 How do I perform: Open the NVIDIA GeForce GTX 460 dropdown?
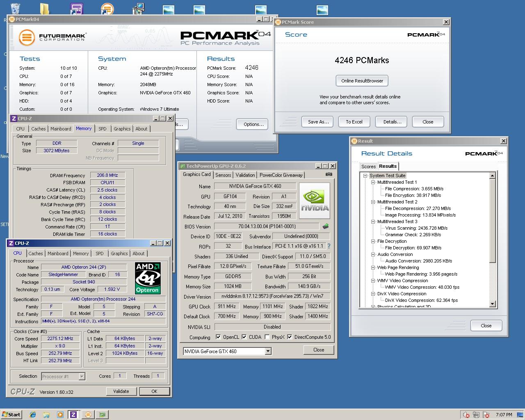pos(268,352)
